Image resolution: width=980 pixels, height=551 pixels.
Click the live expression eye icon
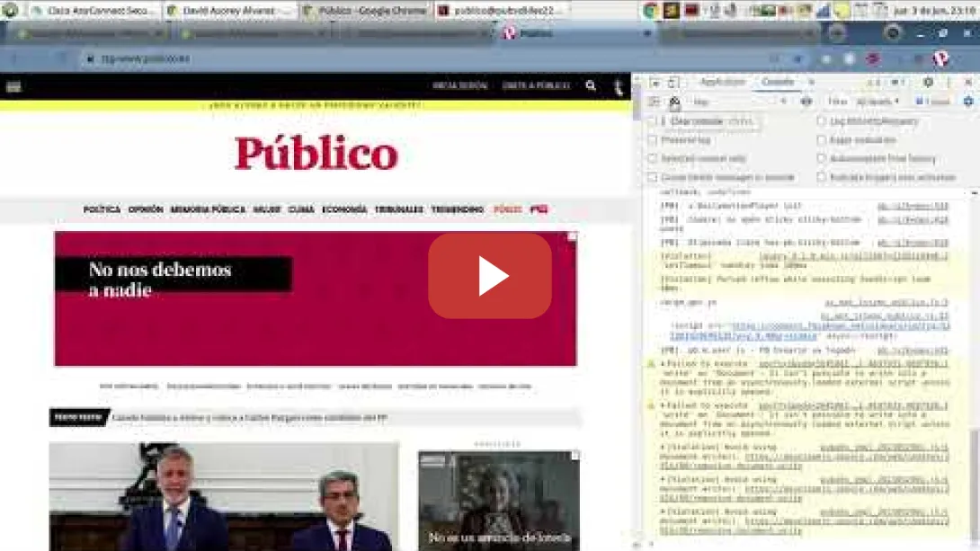click(x=806, y=102)
